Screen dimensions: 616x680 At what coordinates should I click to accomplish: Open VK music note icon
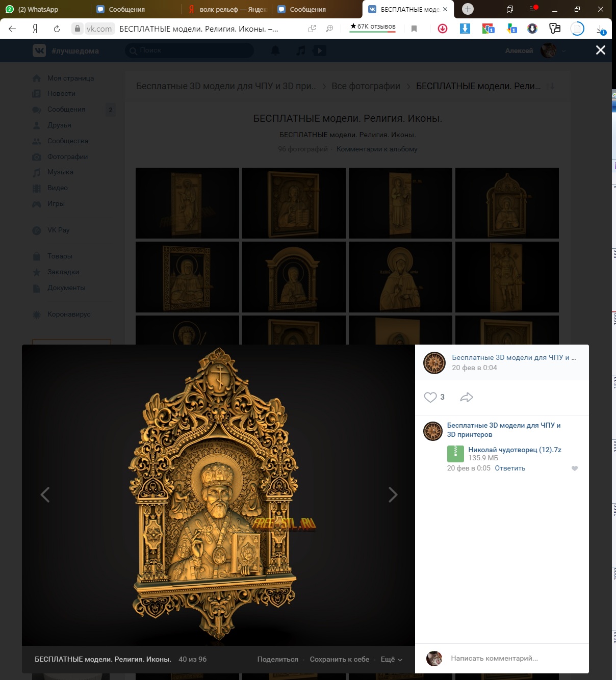tap(301, 50)
